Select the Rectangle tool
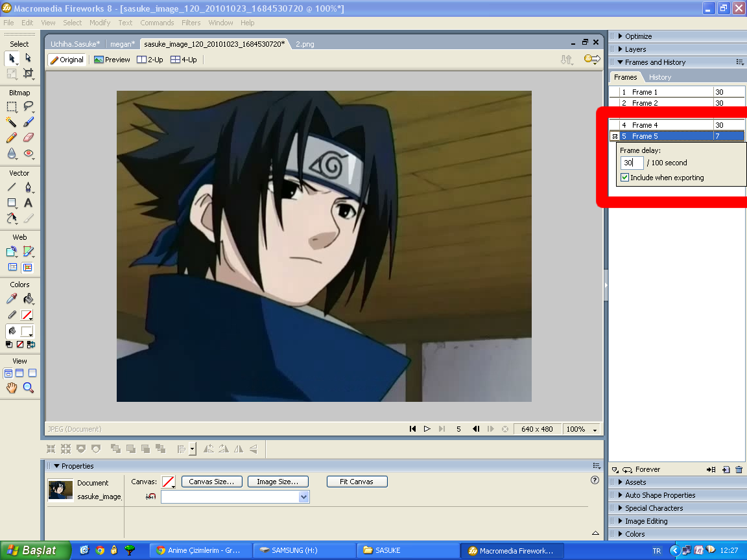This screenshot has height=560, width=747. (x=12, y=203)
